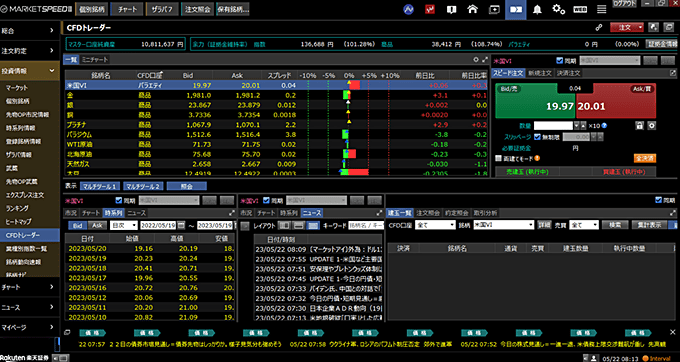Click orange info icon beside 両建てモード

[537, 158]
